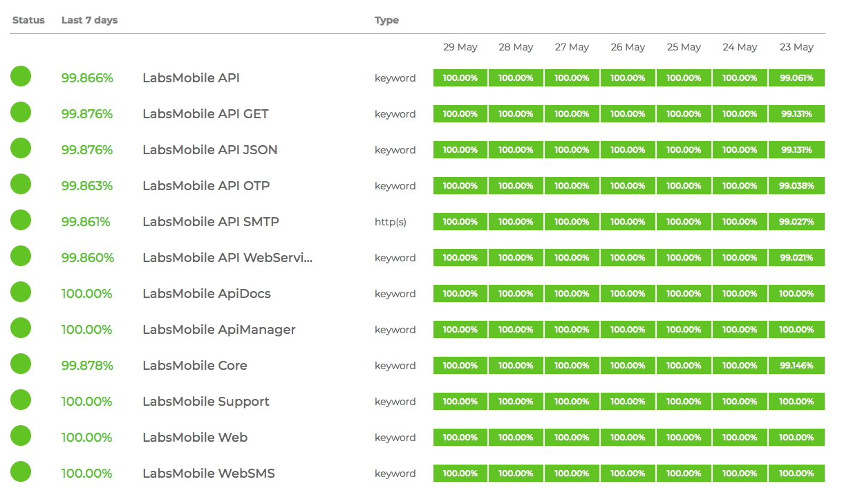This screenshot has height=504, width=842.
Task: Click the 99.027% uptime cell for API SMTP
Action: (x=796, y=222)
